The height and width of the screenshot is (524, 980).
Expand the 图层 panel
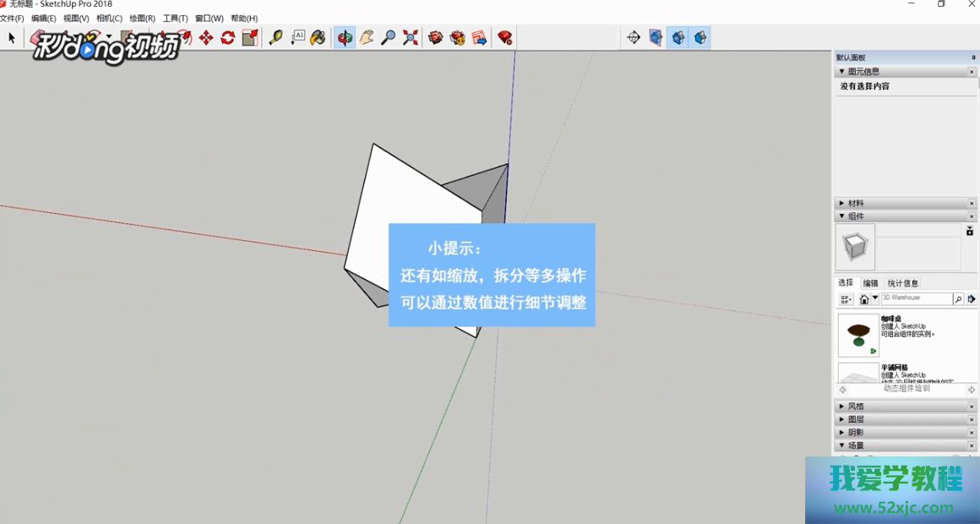(x=856, y=420)
